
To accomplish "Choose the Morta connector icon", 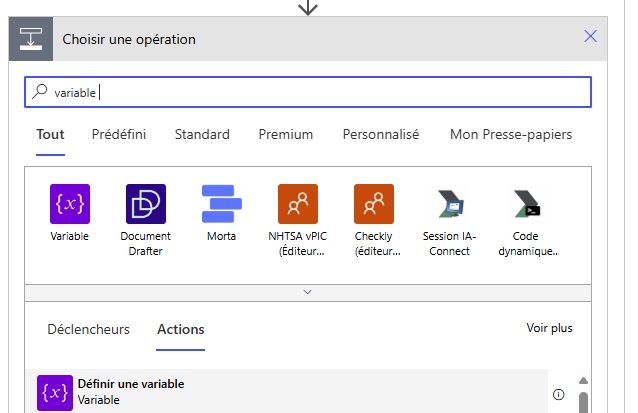I will coord(222,204).
